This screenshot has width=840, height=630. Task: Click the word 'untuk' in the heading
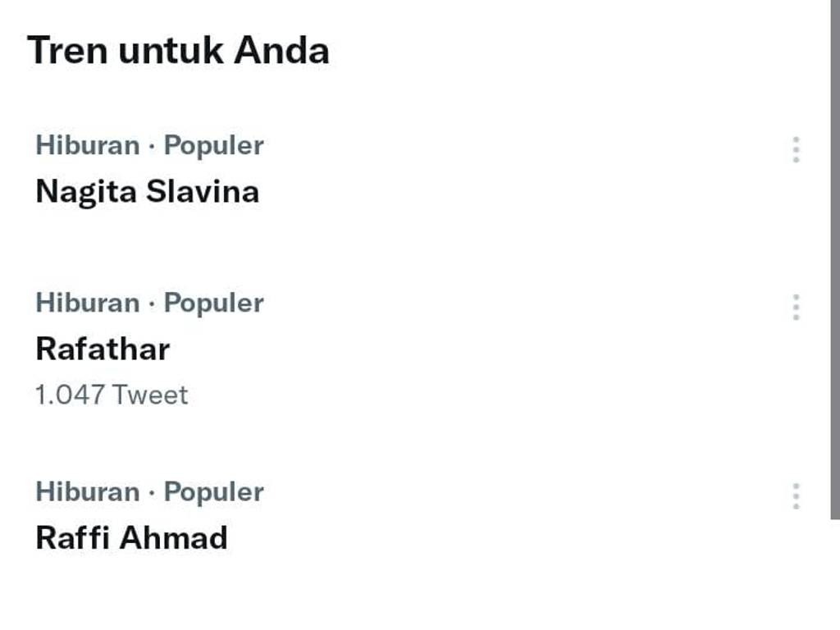(x=171, y=51)
